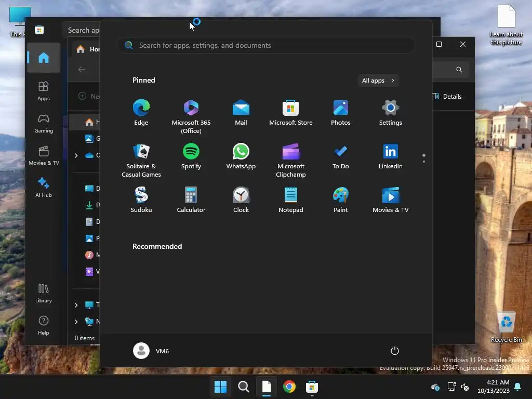The height and width of the screenshot is (399, 532).
Task: Open Movies & TV in Store sidebar
Action: [44, 155]
